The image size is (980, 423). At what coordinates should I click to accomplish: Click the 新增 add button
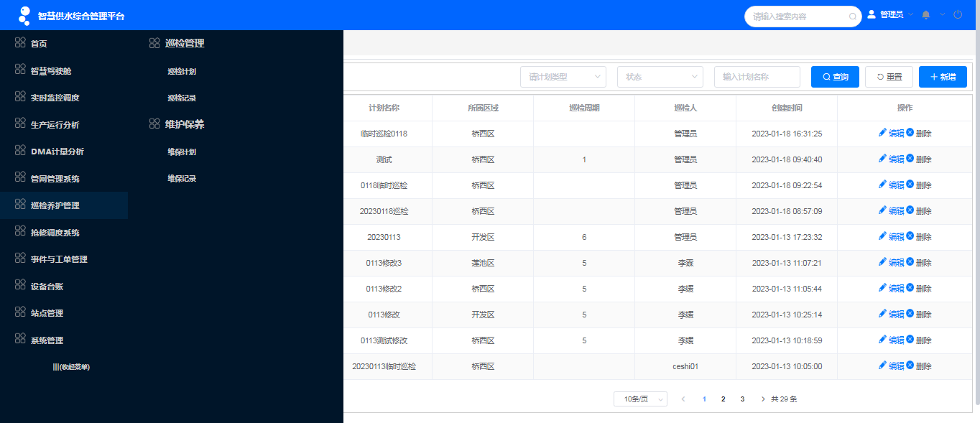tap(943, 77)
